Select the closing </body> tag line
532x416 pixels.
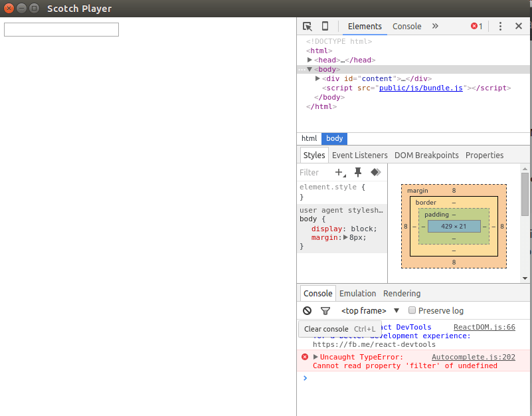pyautogui.click(x=329, y=98)
